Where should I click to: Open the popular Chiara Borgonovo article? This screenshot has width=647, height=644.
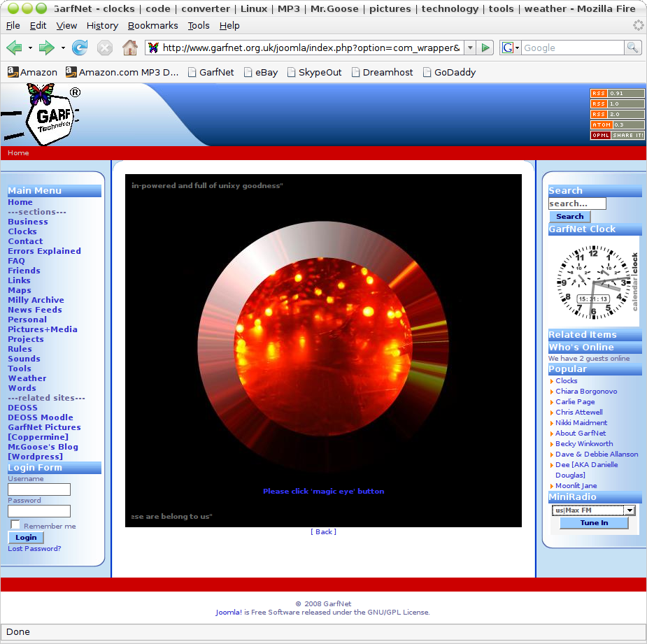[x=586, y=391]
